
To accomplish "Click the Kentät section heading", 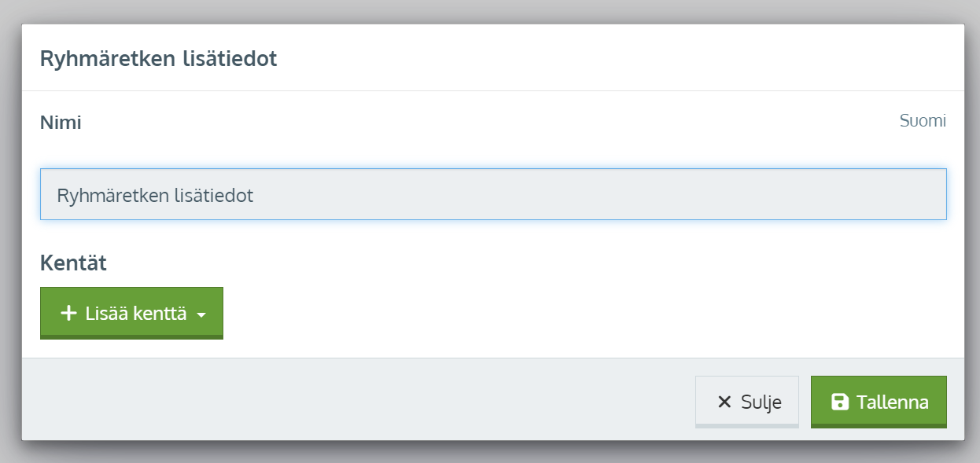I will 73,263.
